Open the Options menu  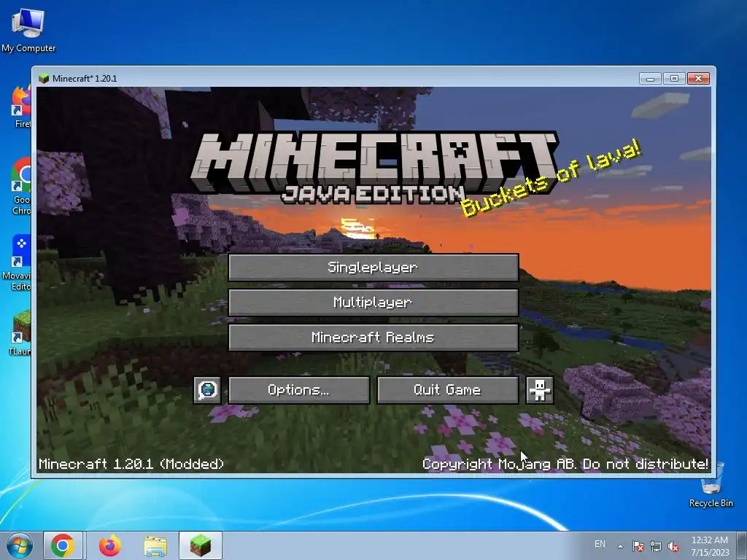[x=298, y=390]
